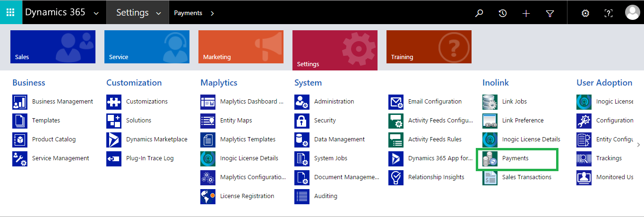
Task: Open recently viewed items history icon
Action: pos(503,13)
